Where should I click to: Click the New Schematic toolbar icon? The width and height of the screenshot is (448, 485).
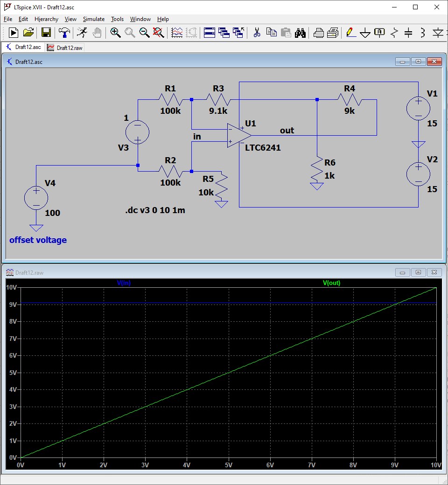pos(14,33)
